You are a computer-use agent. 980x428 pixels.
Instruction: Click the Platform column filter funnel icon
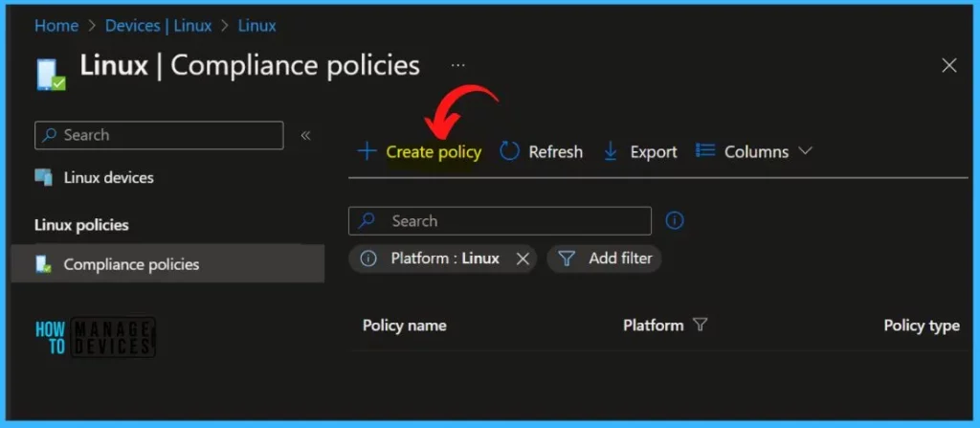(x=700, y=325)
